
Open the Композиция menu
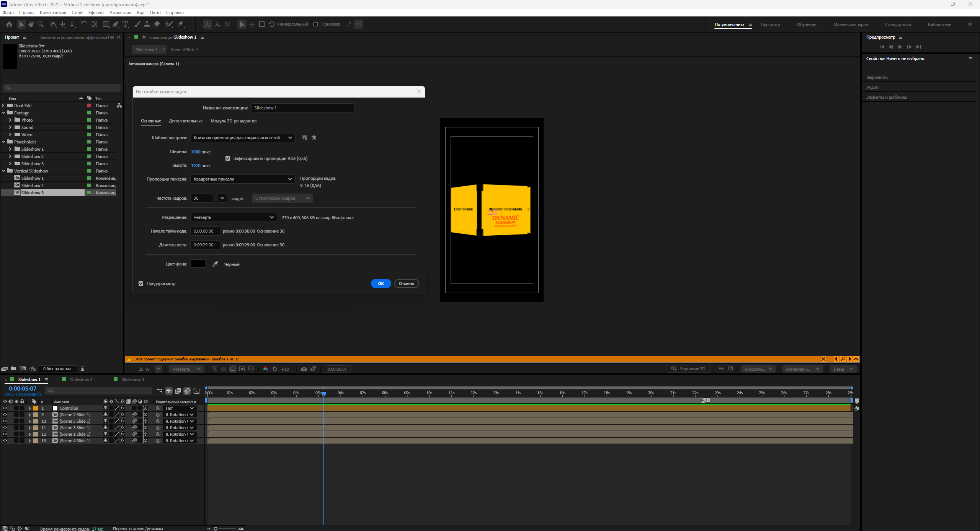coord(53,13)
